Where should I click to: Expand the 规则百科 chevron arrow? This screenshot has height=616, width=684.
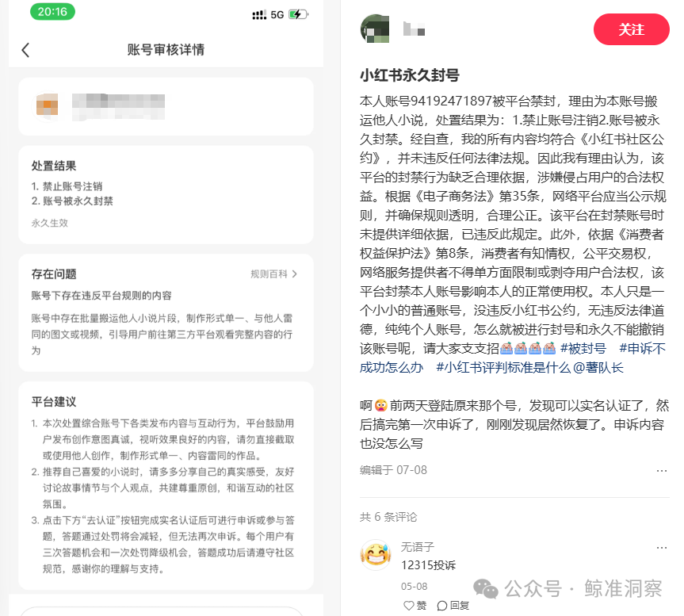295,274
